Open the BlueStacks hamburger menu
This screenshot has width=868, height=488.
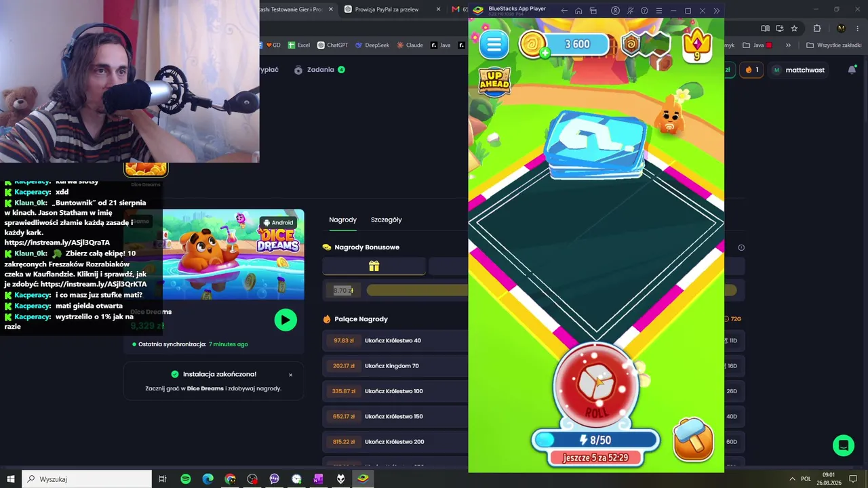tap(658, 11)
